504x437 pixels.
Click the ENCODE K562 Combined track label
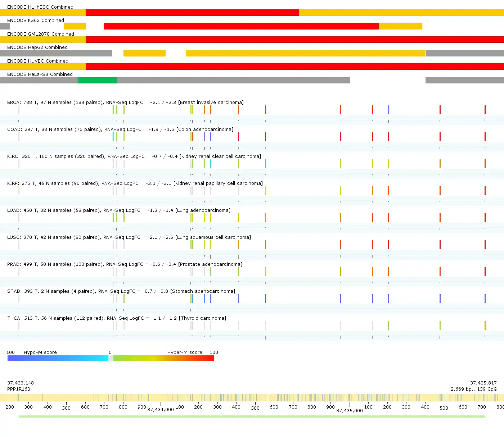[36, 21]
